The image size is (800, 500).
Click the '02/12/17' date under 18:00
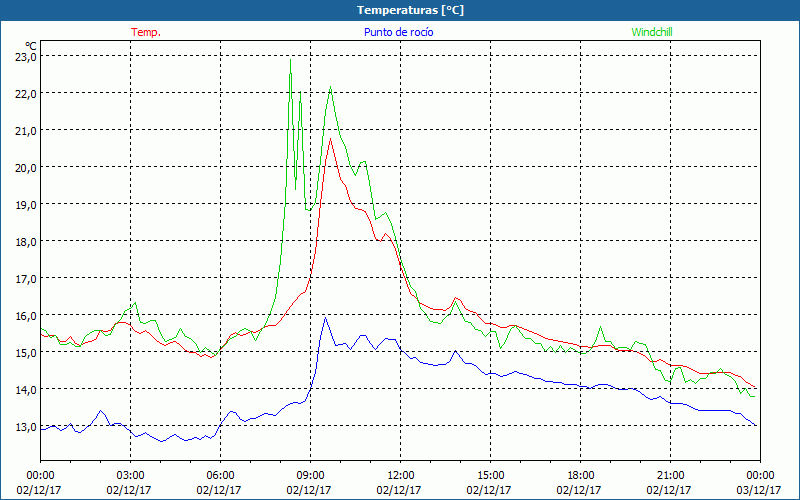pyautogui.click(x=579, y=490)
